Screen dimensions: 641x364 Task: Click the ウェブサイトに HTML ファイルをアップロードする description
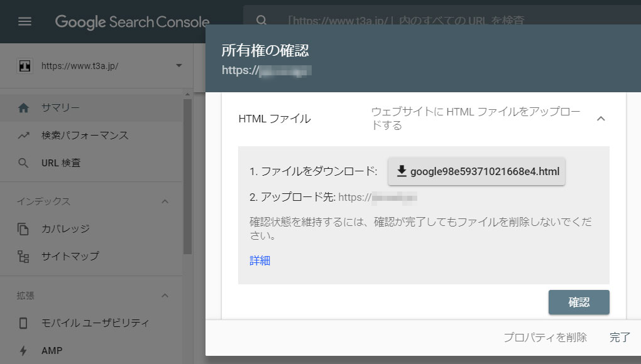(476, 119)
